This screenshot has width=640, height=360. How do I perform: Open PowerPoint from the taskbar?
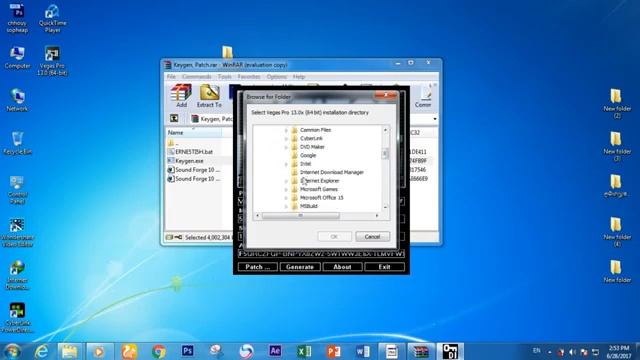pyautogui.click(x=333, y=351)
